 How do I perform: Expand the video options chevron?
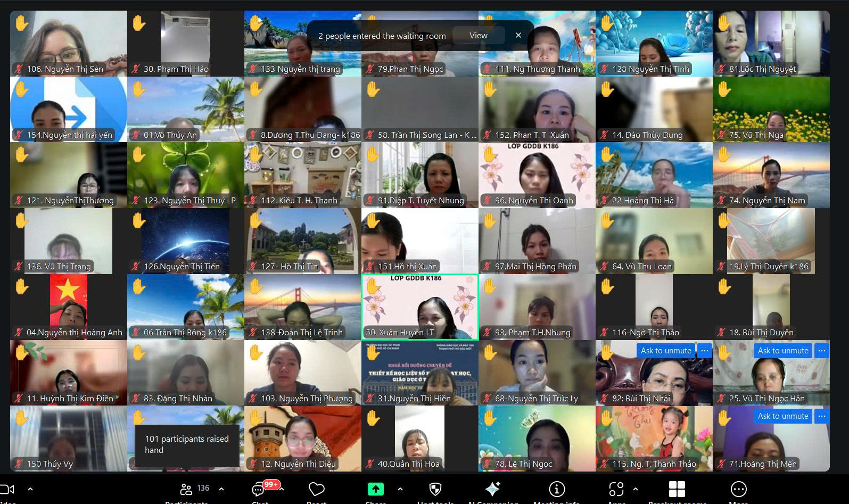click(30, 489)
